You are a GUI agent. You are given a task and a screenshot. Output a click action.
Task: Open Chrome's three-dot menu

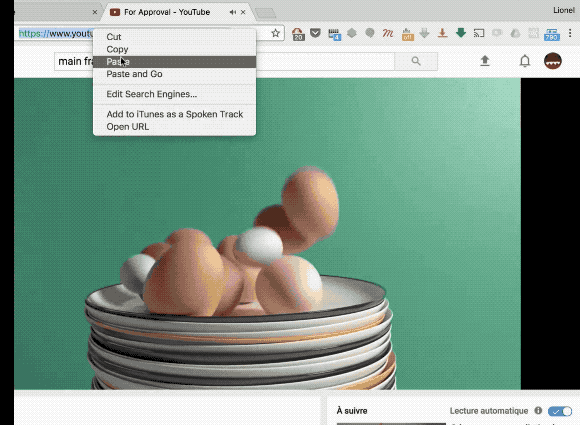tap(570, 33)
